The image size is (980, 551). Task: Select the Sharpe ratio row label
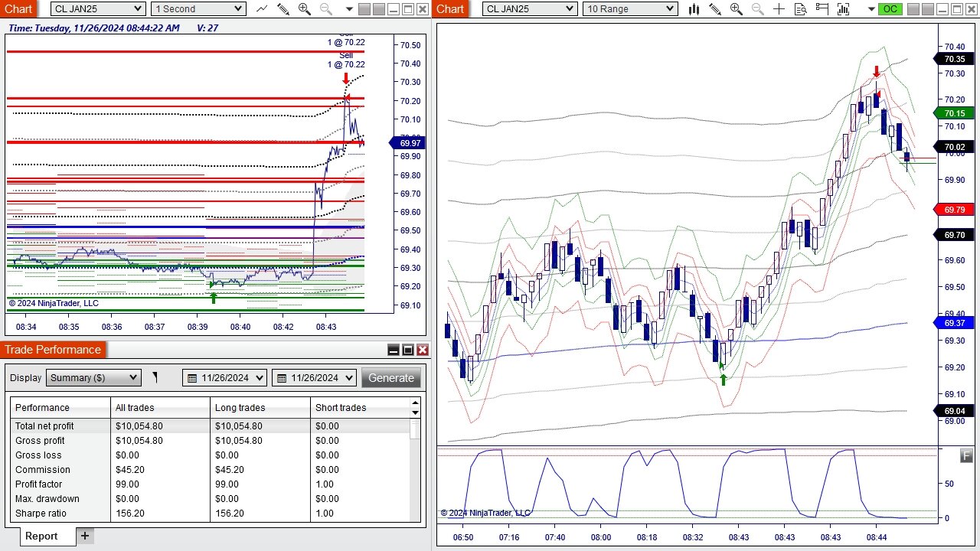click(x=41, y=513)
